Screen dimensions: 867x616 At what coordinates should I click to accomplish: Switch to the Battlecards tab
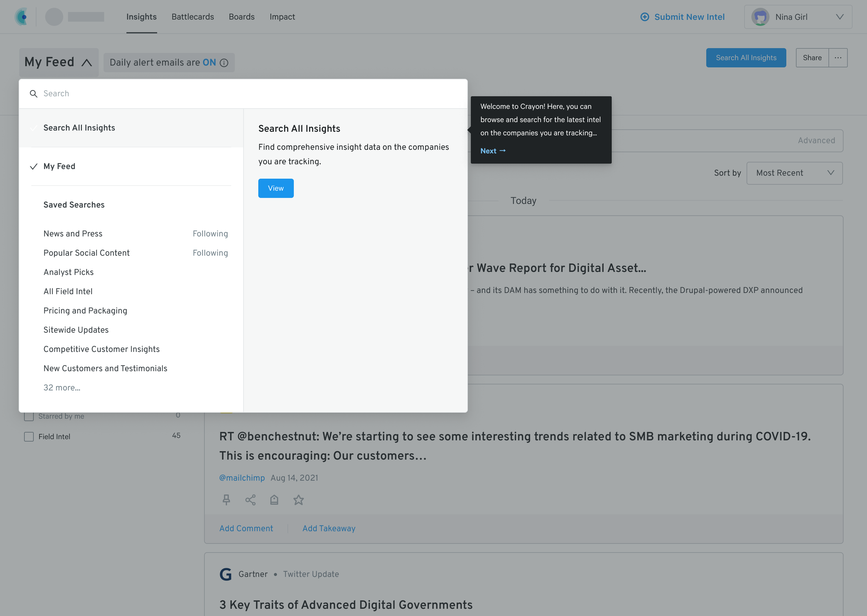click(x=192, y=17)
